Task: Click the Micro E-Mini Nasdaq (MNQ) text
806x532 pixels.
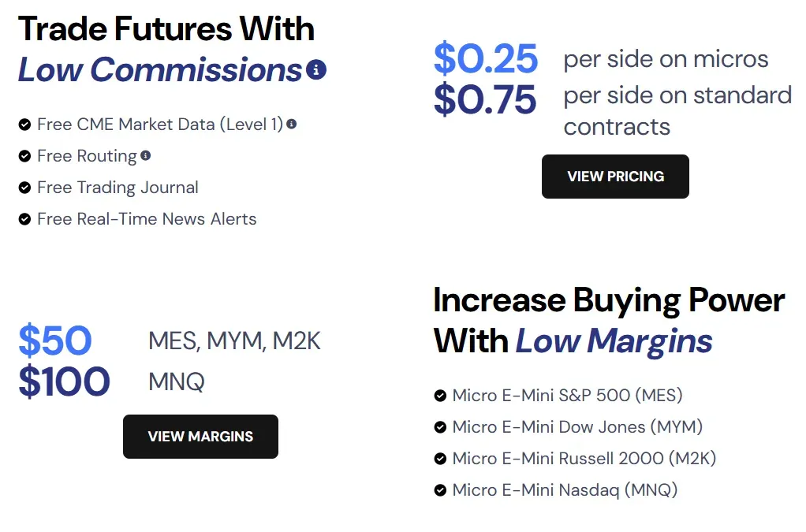Action: (x=565, y=490)
